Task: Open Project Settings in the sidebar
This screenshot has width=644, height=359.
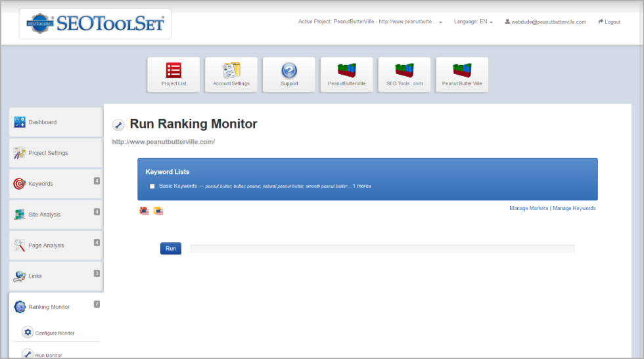Action: pos(56,153)
